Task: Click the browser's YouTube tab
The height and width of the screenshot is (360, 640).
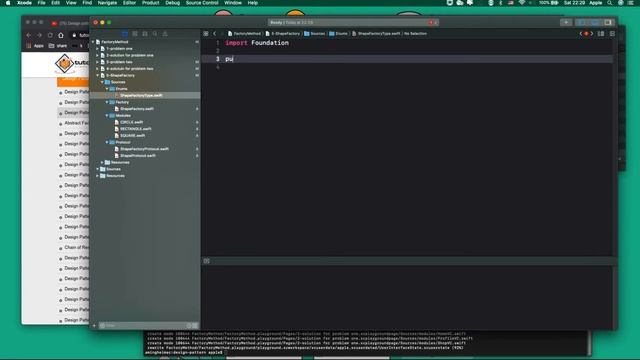Action: coord(70,23)
